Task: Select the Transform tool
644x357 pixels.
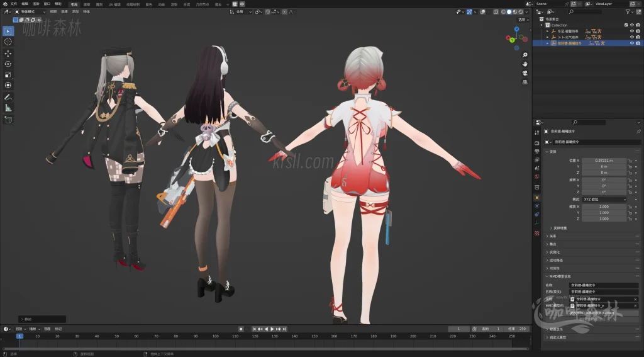Action: [8, 85]
